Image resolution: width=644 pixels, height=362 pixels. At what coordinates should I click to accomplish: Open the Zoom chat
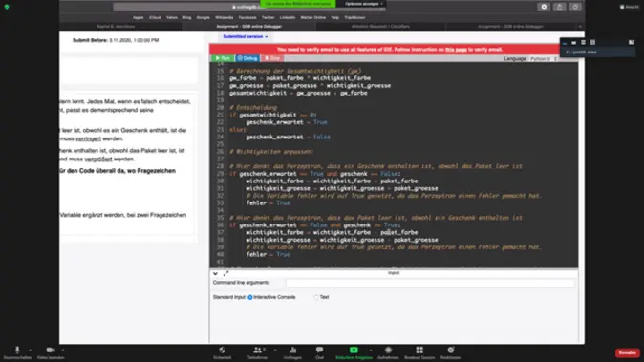[319, 351]
